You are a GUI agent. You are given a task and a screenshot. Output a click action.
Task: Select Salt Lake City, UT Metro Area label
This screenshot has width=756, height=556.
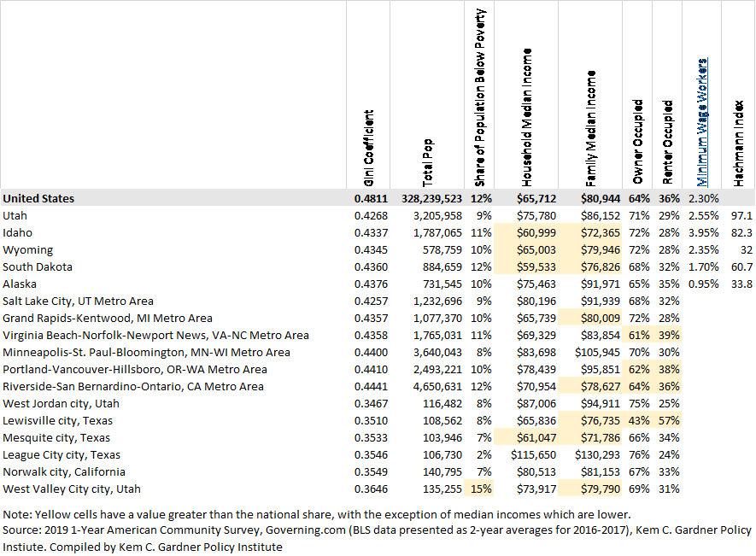[78, 301]
